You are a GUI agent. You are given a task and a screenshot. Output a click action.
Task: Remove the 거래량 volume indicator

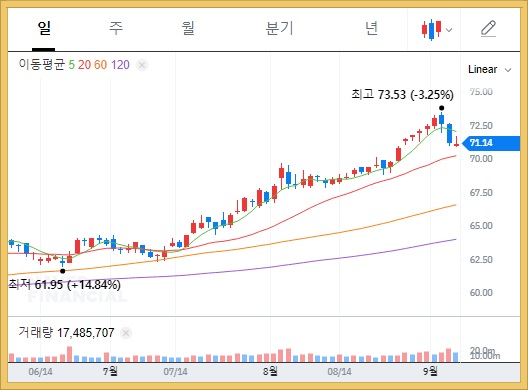tap(126, 333)
